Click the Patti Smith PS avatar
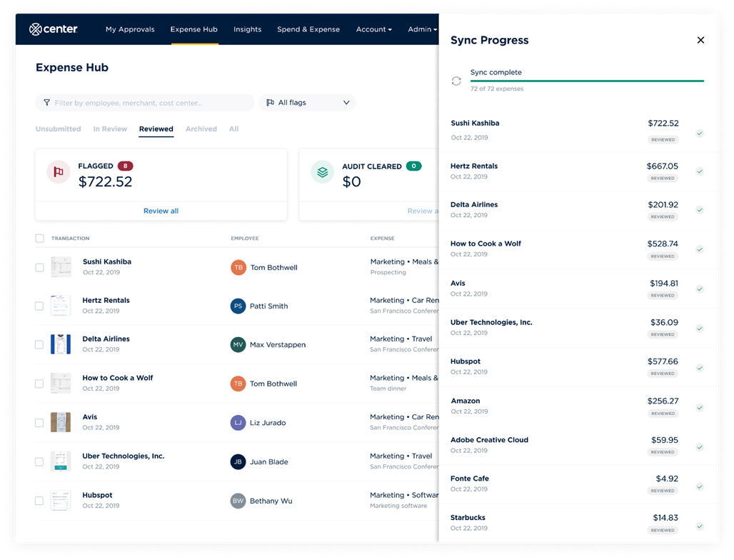Screen dimensions: 734x560 point(238,306)
